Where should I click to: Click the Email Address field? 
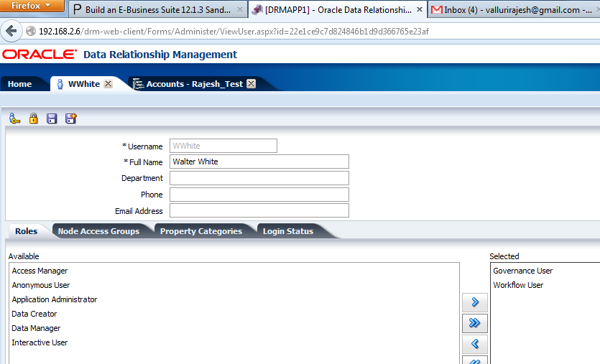[x=259, y=210]
